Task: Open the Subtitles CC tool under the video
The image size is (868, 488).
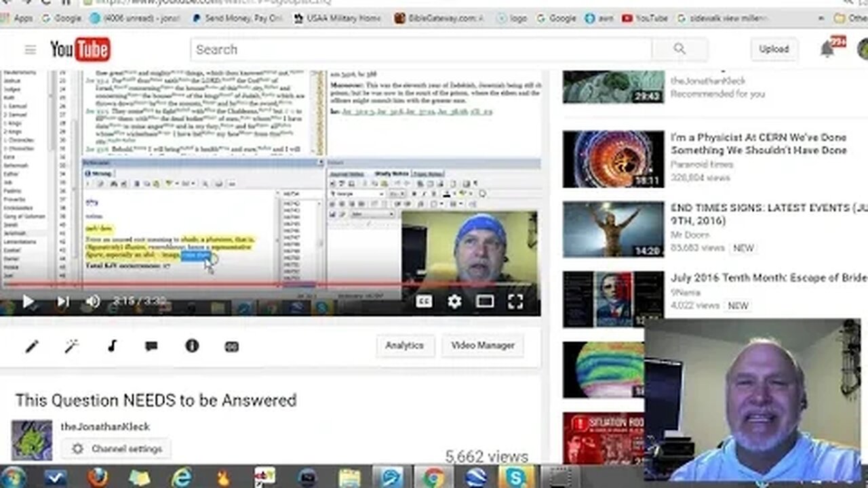Action: [231, 346]
